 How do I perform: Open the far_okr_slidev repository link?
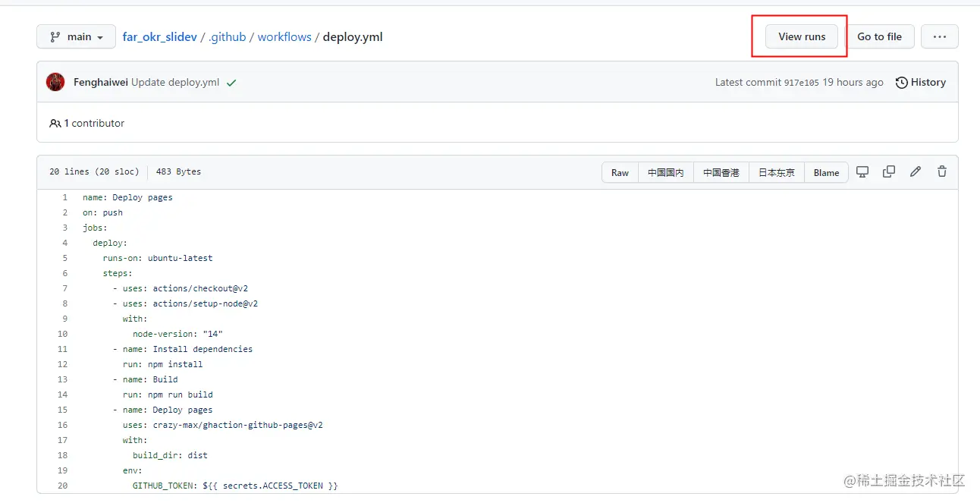tap(159, 36)
